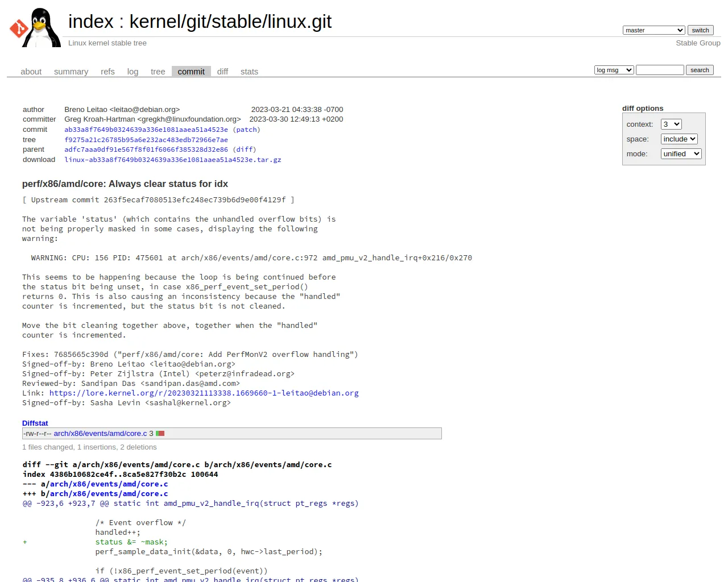The width and height of the screenshot is (728, 582).
Task: Change the space include dropdown
Action: pos(679,139)
